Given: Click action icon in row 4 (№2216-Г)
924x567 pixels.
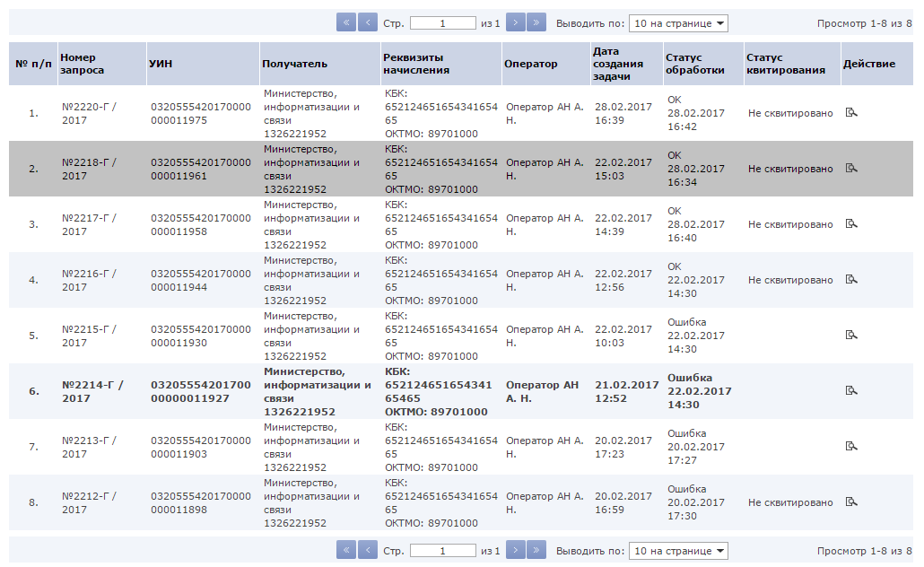Looking at the screenshot, I should coord(851,279).
